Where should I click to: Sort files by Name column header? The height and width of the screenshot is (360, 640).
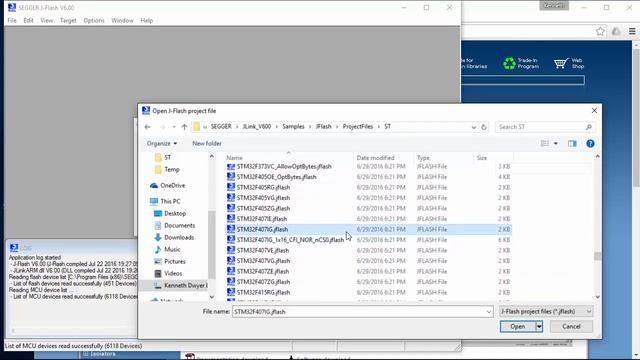point(234,158)
